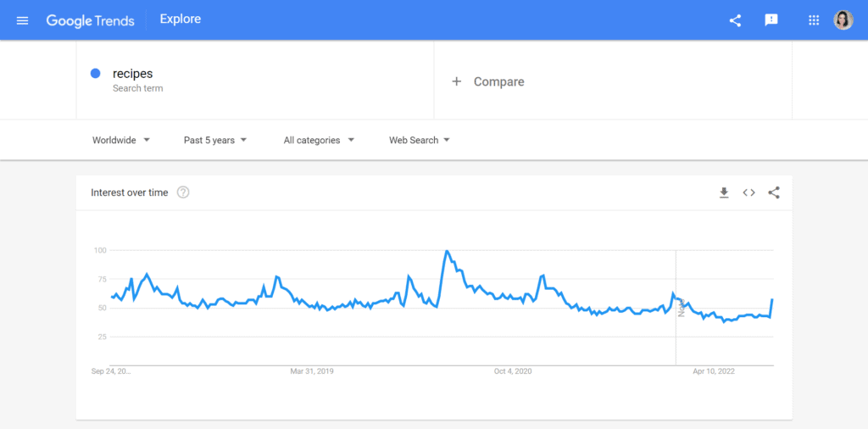
Task: Open the hamburger main menu
Action: click(x=22, y=20)
